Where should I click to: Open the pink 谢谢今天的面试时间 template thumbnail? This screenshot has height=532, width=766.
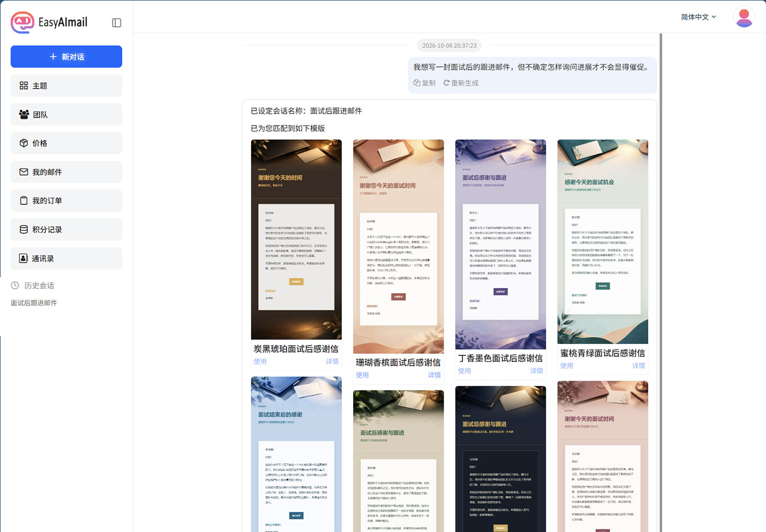tap(603, 456)
